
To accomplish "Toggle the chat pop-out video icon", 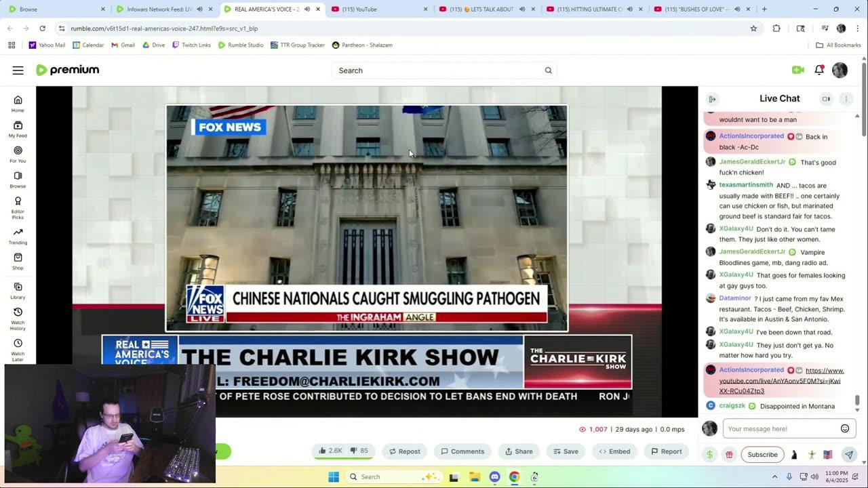I will [826, 99].
